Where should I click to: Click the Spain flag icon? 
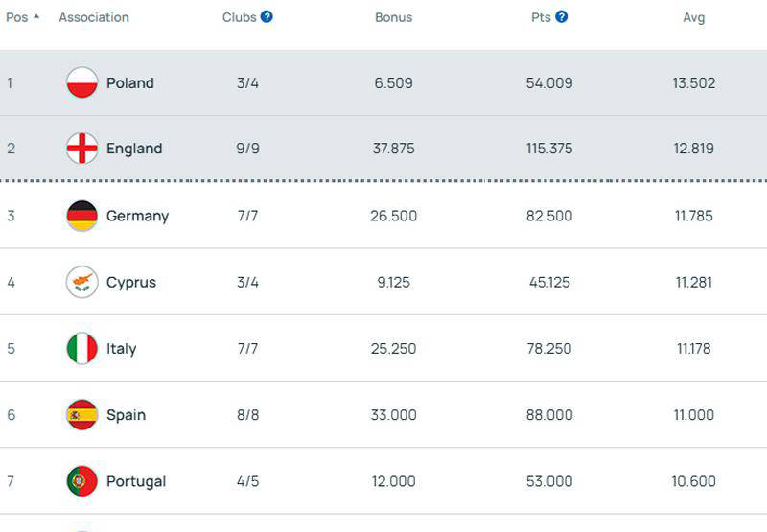coord(82,415)
